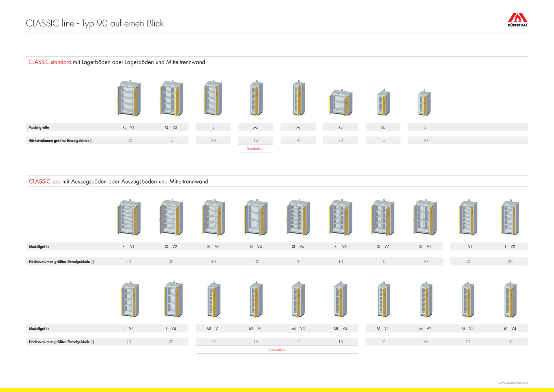Select volume value 20 under L – V3
Image resolution: width=554 pixels, height=392 pixels.
coord(129,342)
